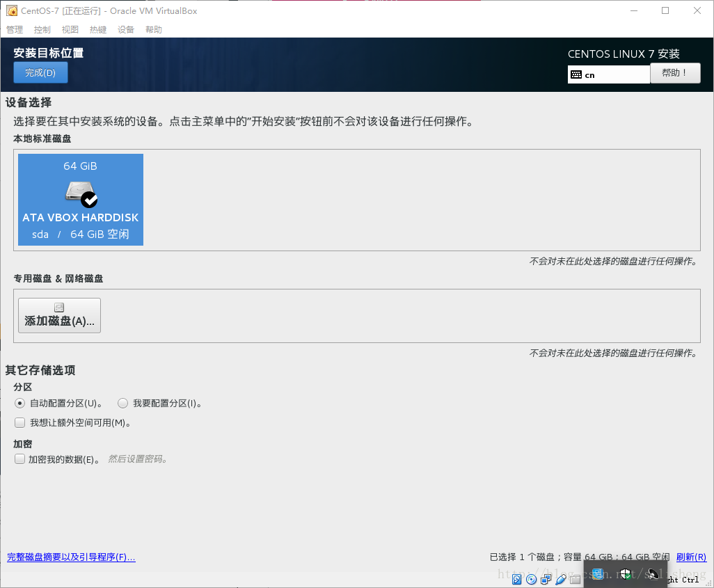Click the 已选择 1 个磁盘 status text

click(x=522, y=557)
